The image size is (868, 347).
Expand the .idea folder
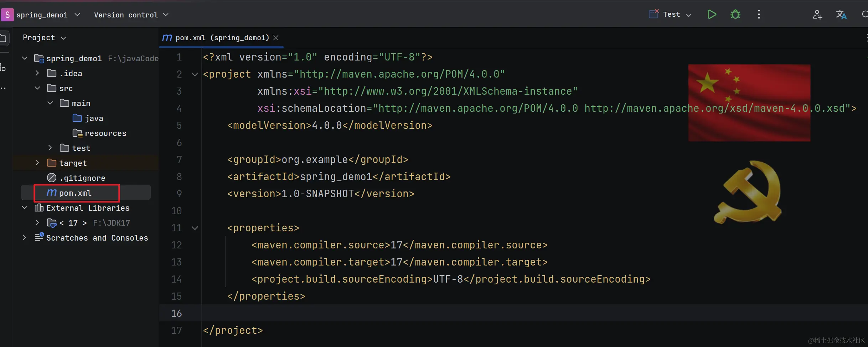pos(37,73)
